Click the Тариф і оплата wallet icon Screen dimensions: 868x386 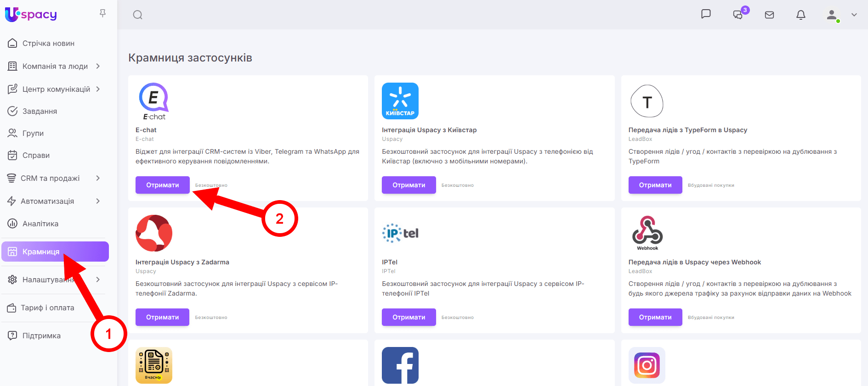click(x=11, y=308)
